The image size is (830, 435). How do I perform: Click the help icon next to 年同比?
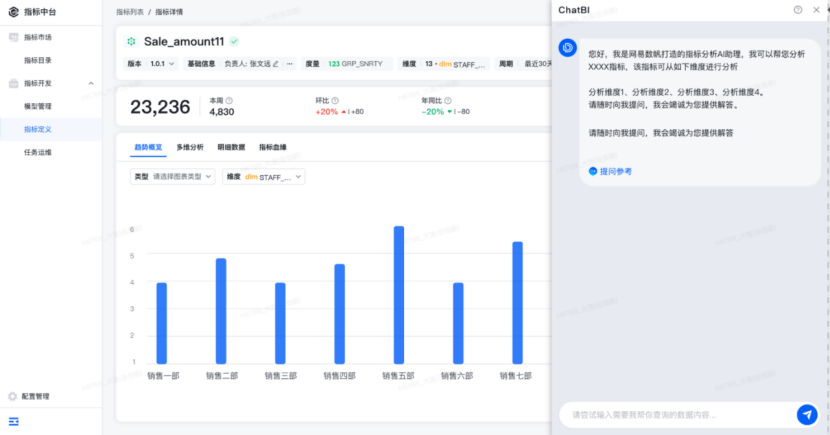pos(448,100)
